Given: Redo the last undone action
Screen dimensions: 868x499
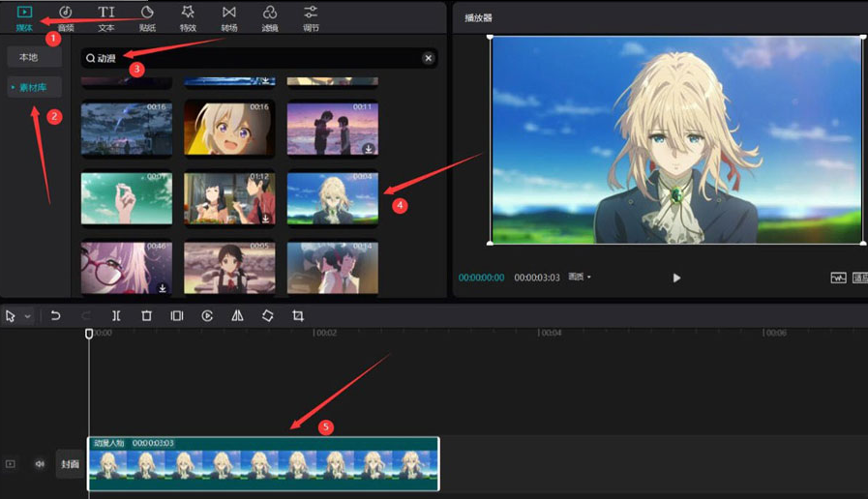Looking at the screenshot, I should tap(86, 316).
